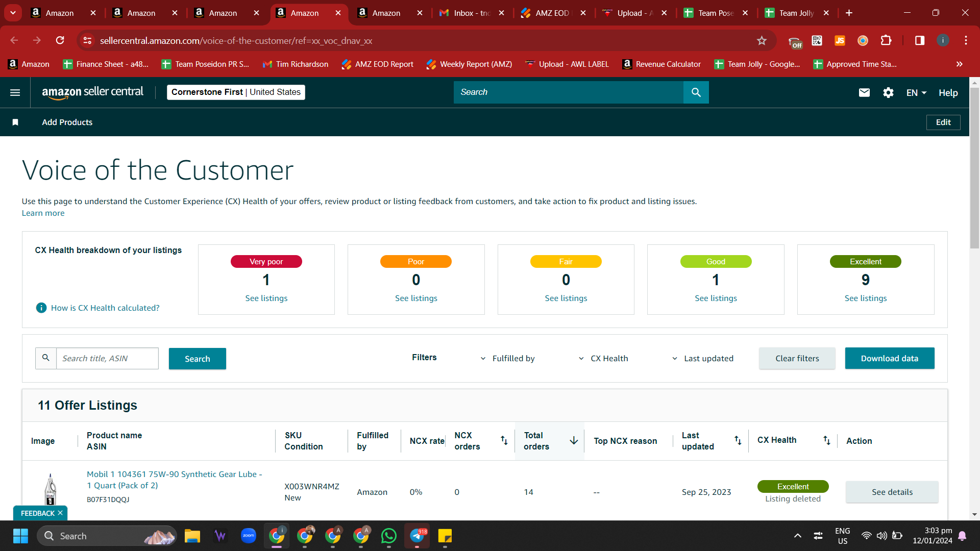Click the JS extension icon
This screenshot has height=551, width=980.
coord(840,40)
